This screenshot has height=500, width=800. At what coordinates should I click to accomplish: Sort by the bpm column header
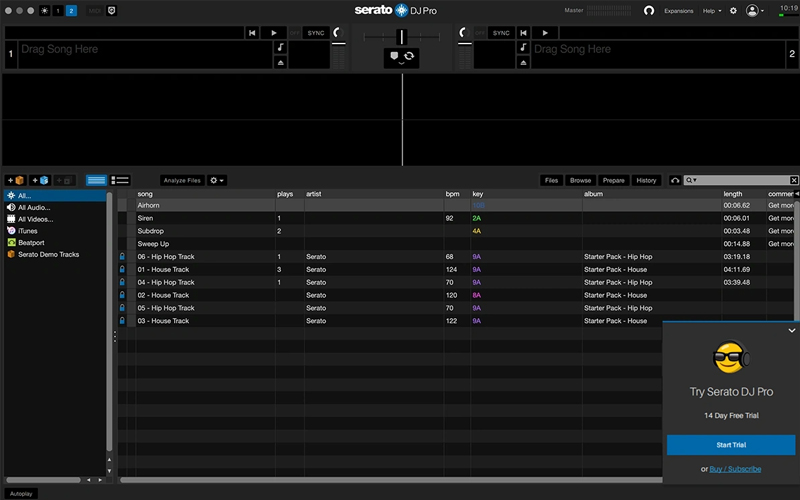[x=457, y=194]
